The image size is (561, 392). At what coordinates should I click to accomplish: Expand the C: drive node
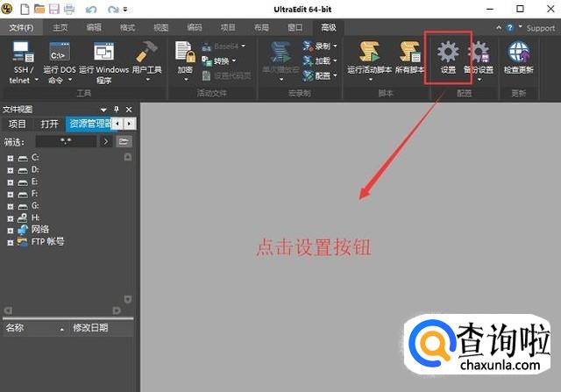pos(11,158)
